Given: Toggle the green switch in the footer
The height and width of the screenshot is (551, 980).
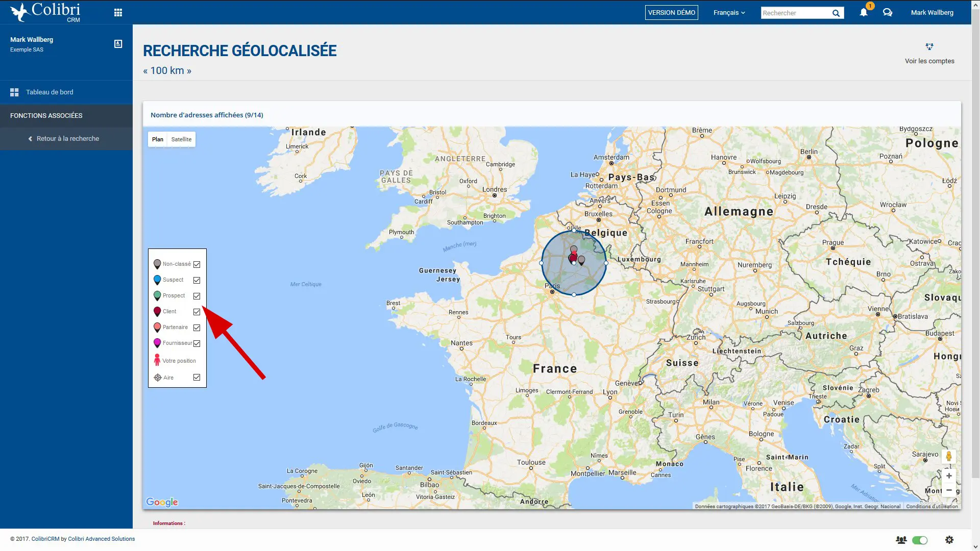Looking at the screenshot, I should pos(920,540).
